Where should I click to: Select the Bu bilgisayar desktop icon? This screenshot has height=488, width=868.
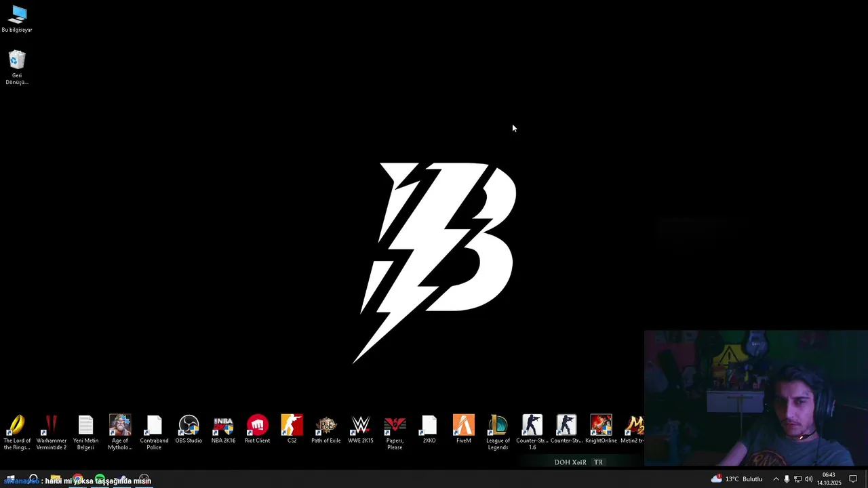tap(17, 19)
